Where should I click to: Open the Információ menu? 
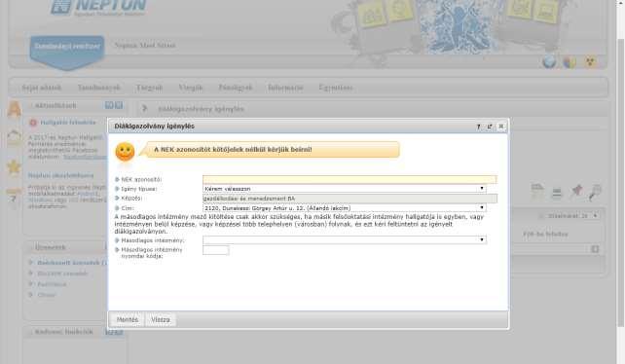coord(285,88)
